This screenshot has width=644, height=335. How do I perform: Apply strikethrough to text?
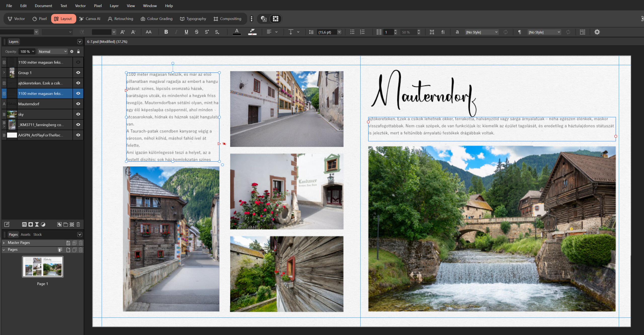point(196,32)
